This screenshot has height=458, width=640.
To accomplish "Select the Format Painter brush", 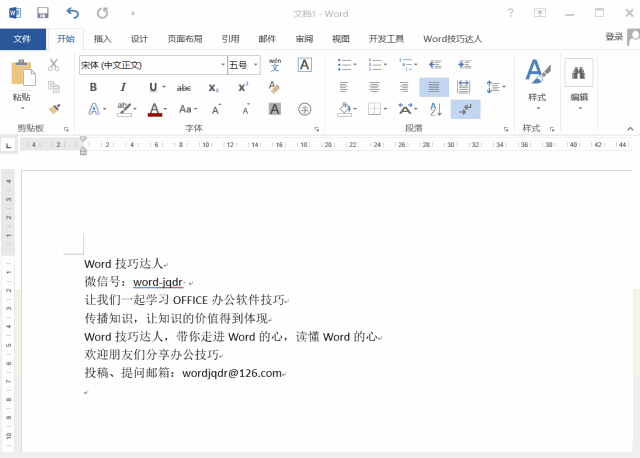I will click(x=54, y=109).
